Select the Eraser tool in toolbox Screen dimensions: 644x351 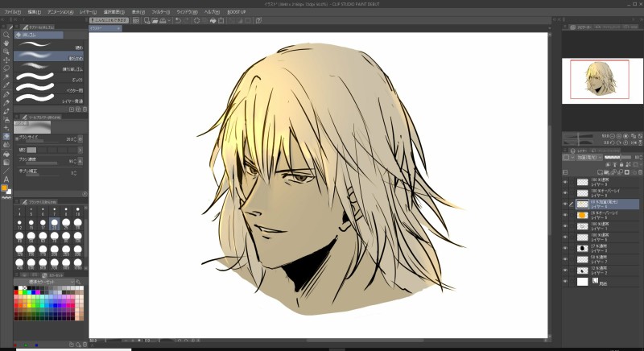point(6,137)
